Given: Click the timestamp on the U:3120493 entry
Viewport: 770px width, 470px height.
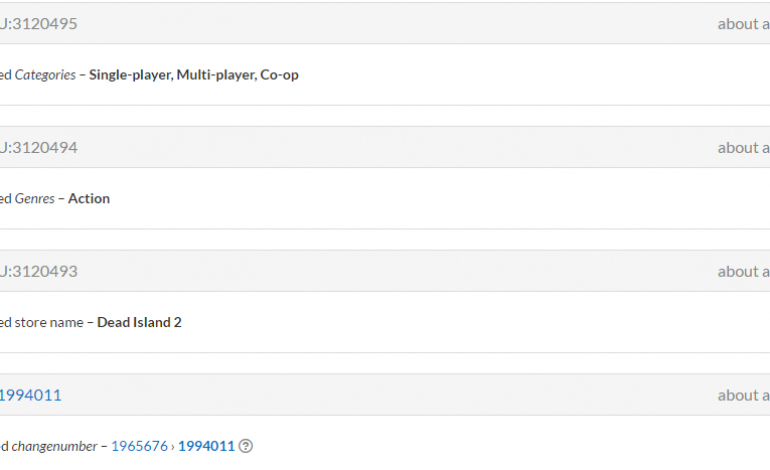Looking at the screenshot, I should pos(743,271).
